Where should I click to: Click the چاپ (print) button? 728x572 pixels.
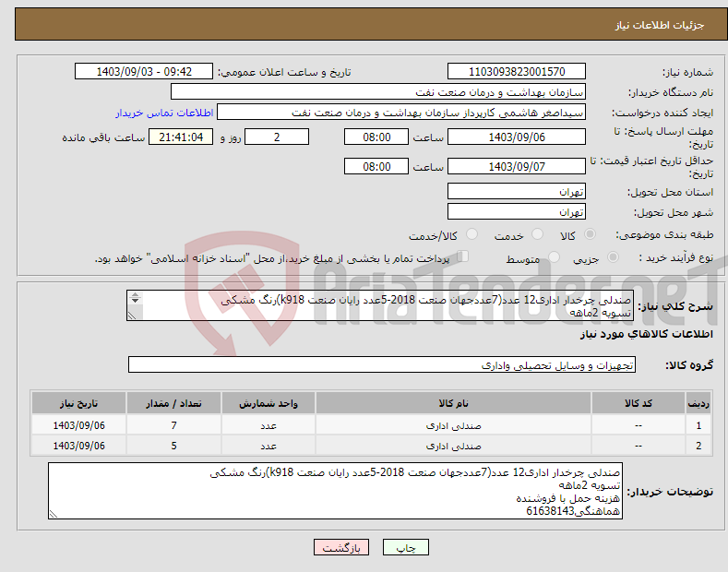[405, 547]
